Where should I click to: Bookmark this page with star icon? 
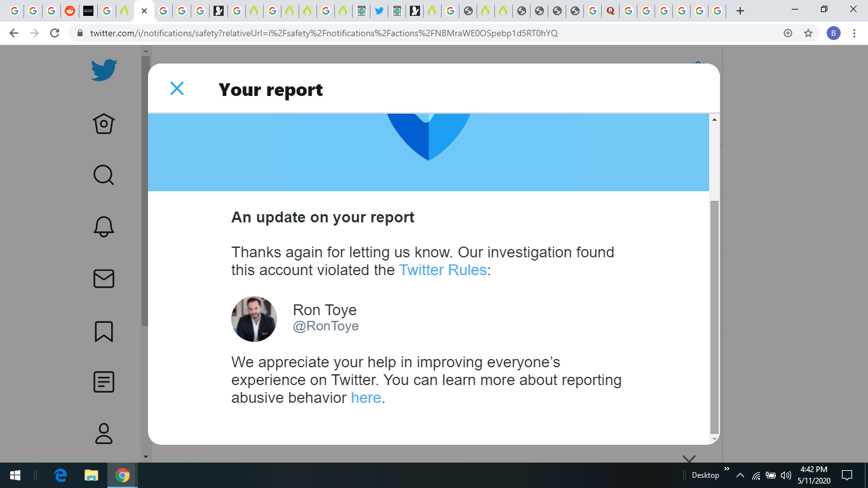point(808,33)
